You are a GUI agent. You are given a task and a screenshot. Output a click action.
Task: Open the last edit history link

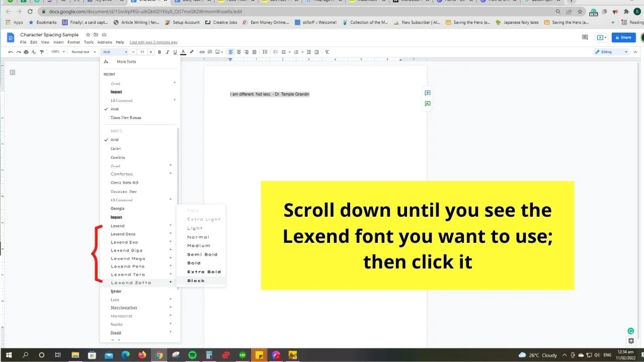153,42
